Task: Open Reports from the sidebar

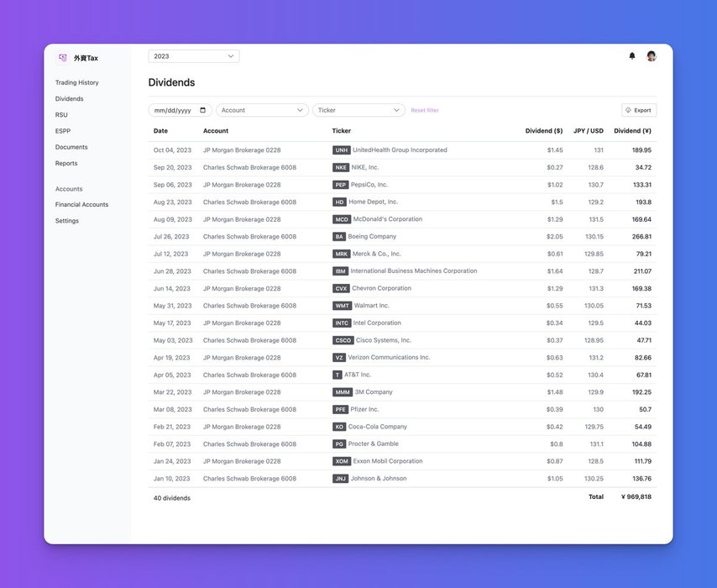Action: [x=66, y=163]
